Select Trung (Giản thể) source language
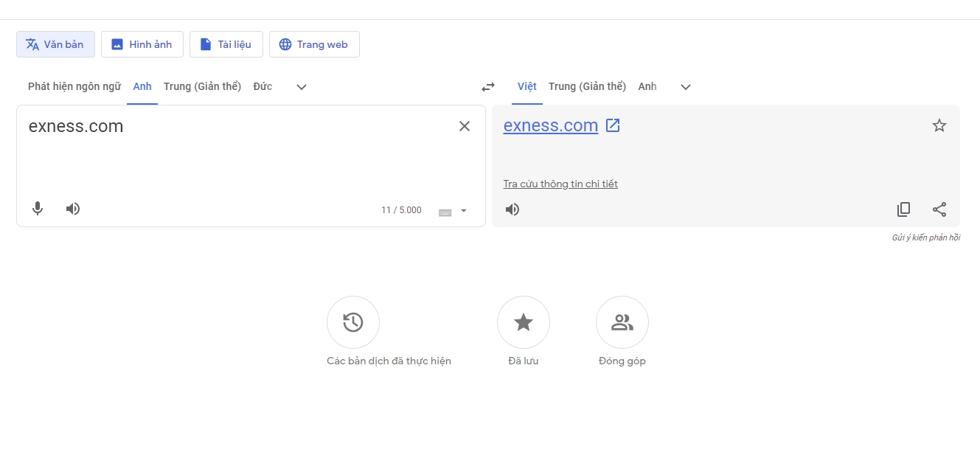Image resolution: width=980 pixels, height=458 pixels. pos(202,86)
